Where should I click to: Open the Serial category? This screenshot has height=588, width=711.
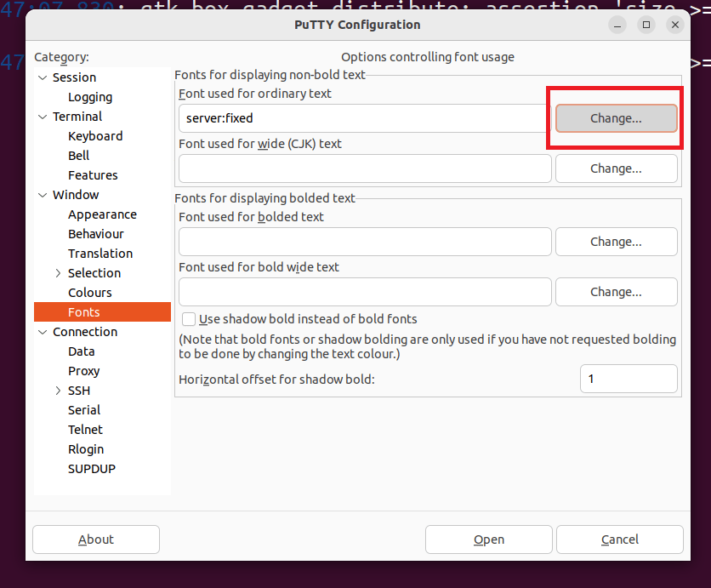pos(84,410)
